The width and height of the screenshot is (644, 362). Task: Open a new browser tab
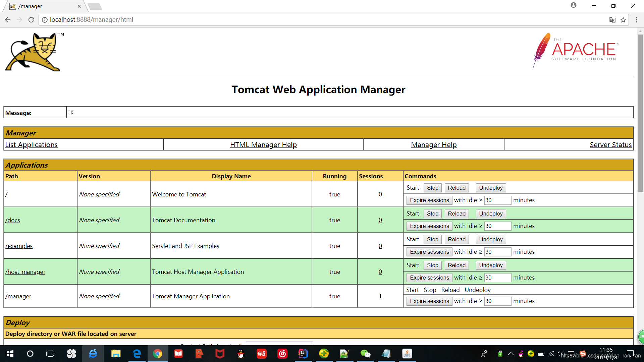click(x=95, y=6)
